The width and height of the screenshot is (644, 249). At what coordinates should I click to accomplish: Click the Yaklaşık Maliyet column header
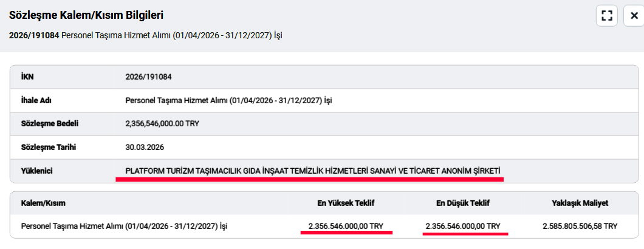click(x=580, y=203)
